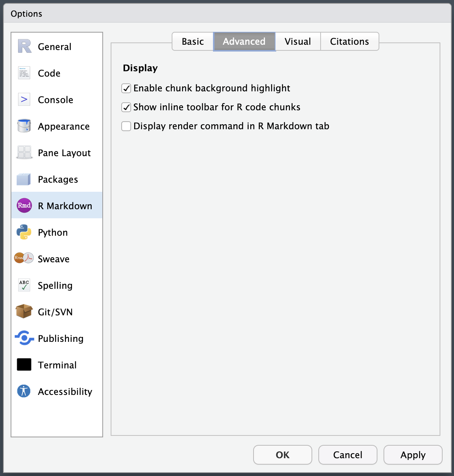Open the Publishing blue sync icon
This screenshot has width=454, height=476.
coord(24,338)
